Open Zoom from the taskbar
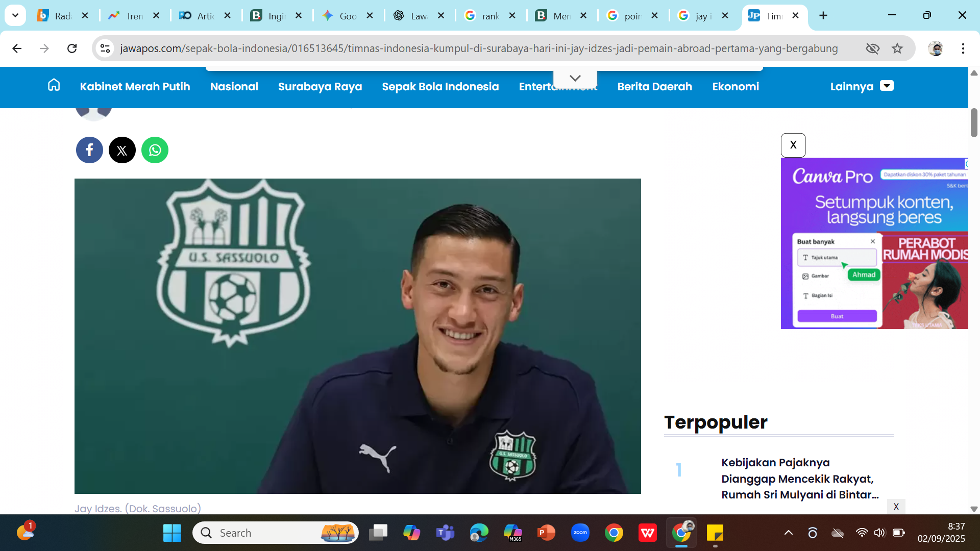 580,533
